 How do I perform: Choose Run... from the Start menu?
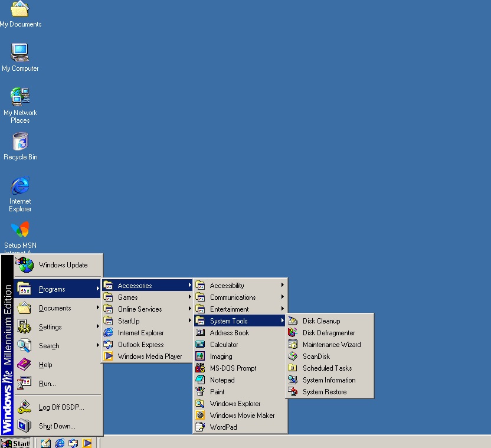tap(47, 384)
